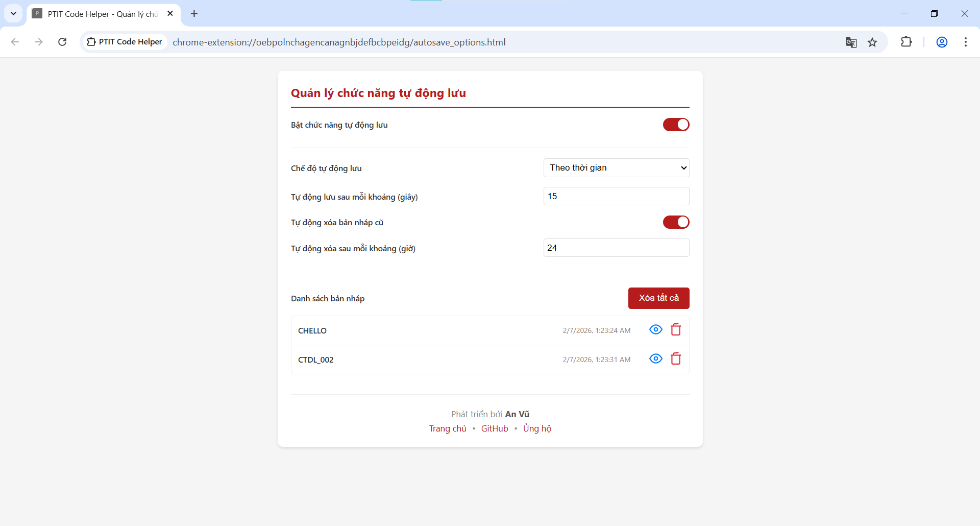This screenshot has height=526, width=980.
Task: View the CTDL_002 draft with eye icon
Action: click(655, 359)
